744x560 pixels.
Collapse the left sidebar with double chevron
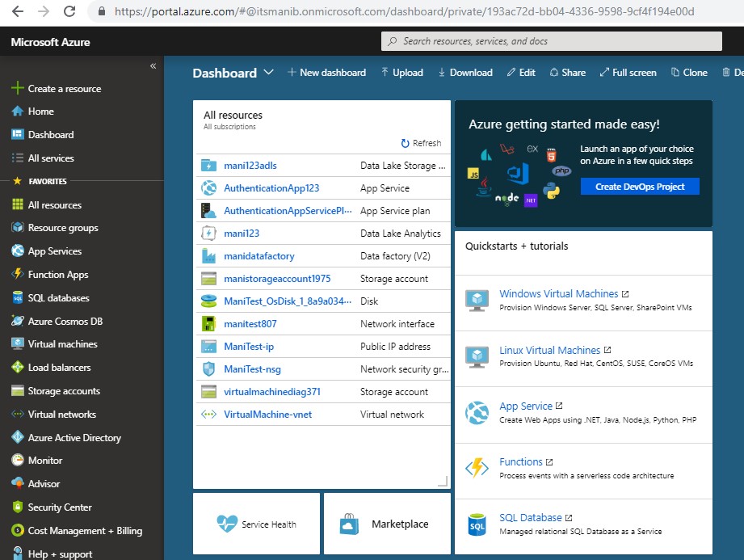click(x=153, y=66)
